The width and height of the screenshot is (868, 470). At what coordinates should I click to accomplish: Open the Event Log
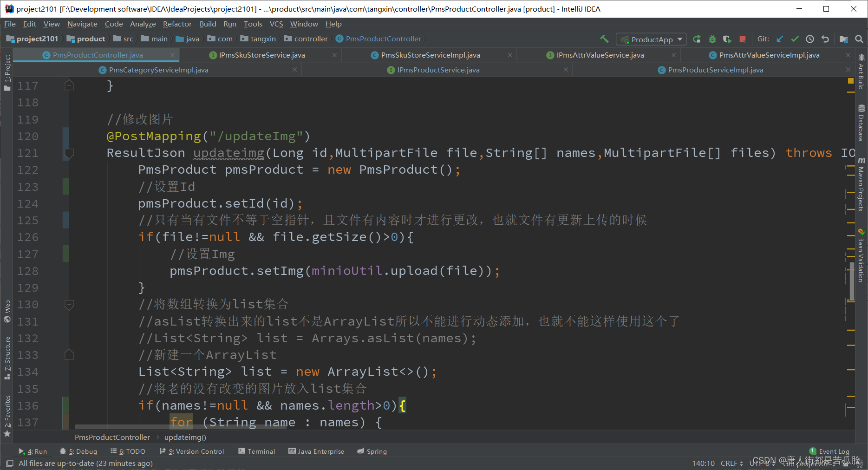coord(829,451)
